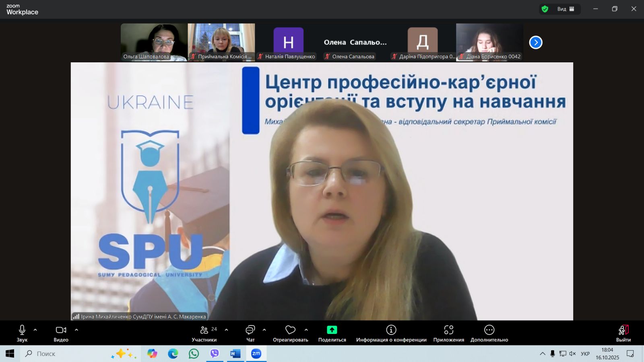Expand the arrow next to Участники
This screenshot has width=644, height=362.
(226, 330)
